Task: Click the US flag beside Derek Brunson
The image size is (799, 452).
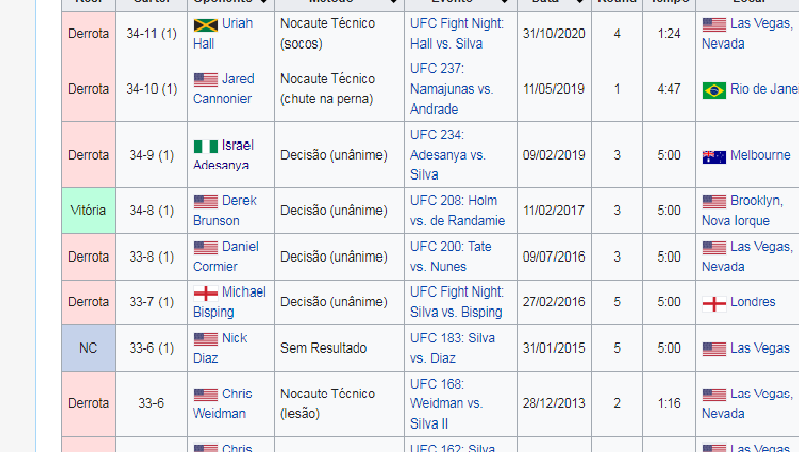Action: [206, 201]
